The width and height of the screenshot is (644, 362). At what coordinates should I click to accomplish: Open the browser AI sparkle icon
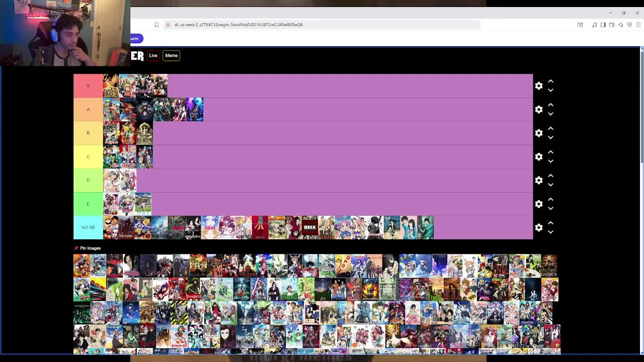(621, 25)
